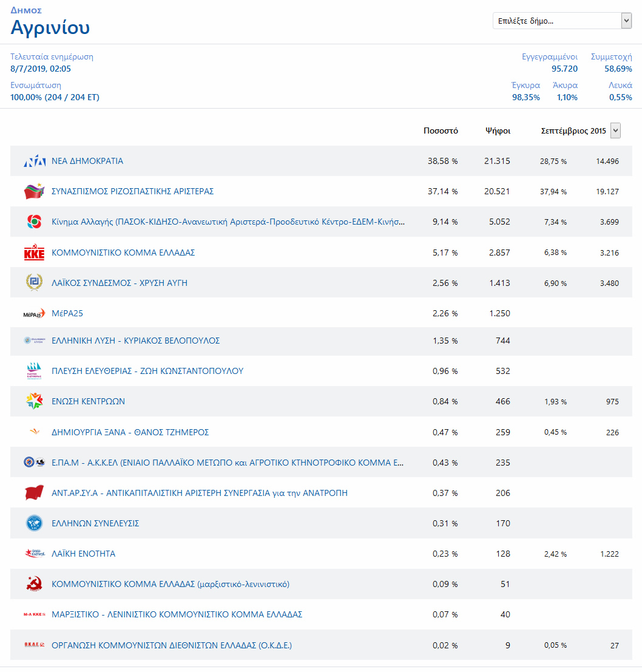The image size is (642, 672).
Task: Click the last update timestamp 8/7/2019, 02:05
Action: tap(41, 69)
